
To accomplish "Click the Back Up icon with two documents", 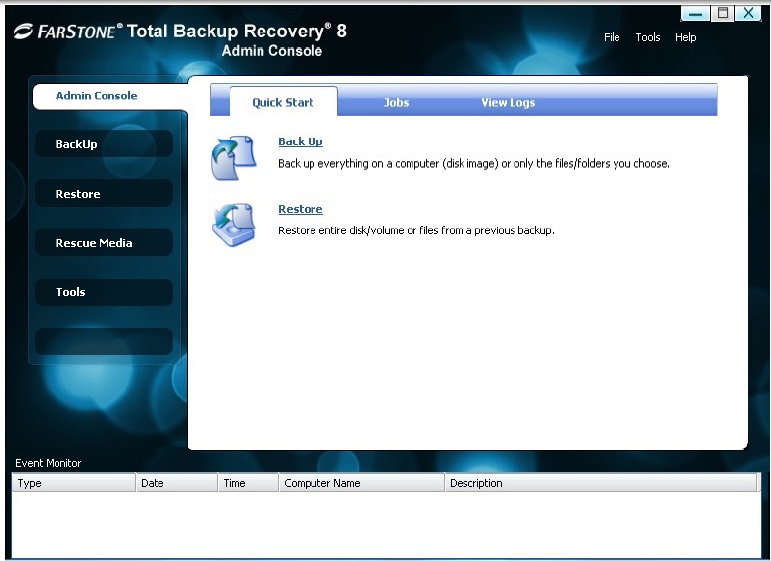I will point(234,158).
